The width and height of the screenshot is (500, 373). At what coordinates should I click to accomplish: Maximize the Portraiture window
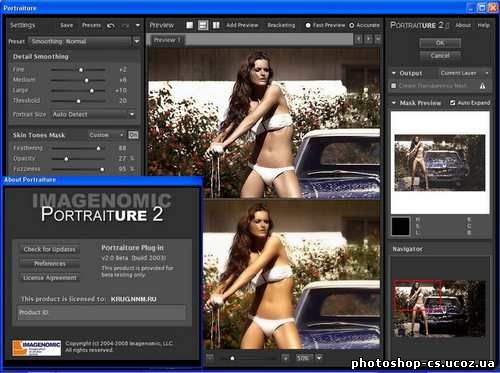[x=482, y=8]
